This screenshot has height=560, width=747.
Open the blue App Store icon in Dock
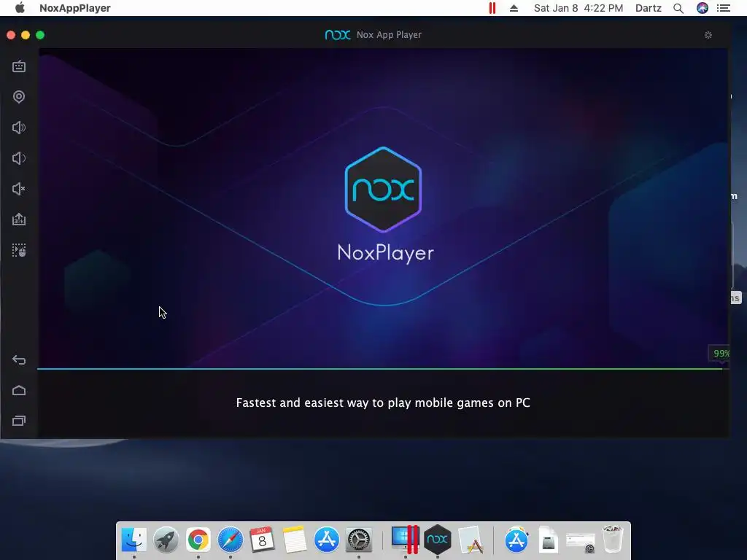click(x=326, y=540)
